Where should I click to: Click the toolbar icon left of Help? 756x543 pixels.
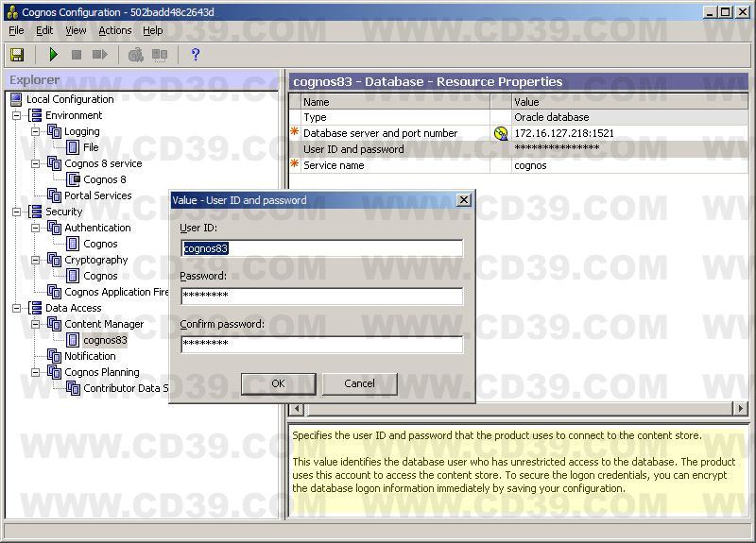click(x=160, y=55)
